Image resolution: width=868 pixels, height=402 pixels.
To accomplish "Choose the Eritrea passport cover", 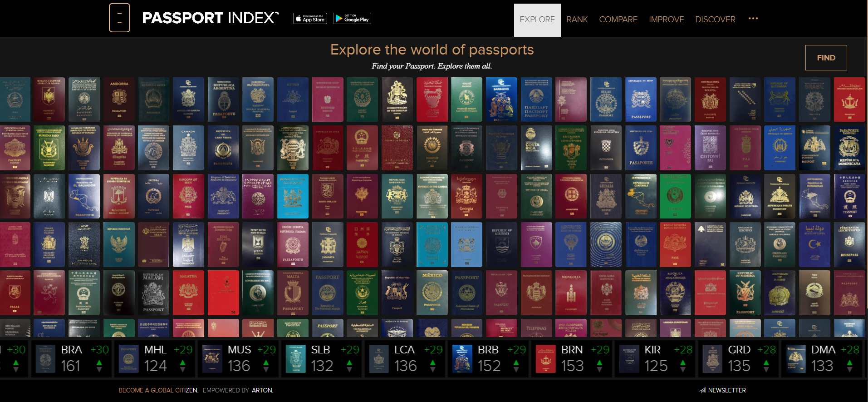I will coord(154,196).
